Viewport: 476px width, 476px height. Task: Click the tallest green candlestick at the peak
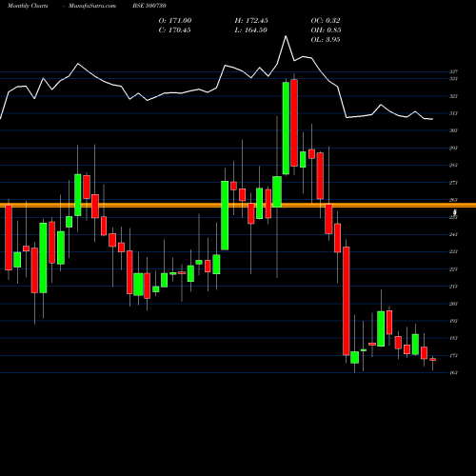286,129
